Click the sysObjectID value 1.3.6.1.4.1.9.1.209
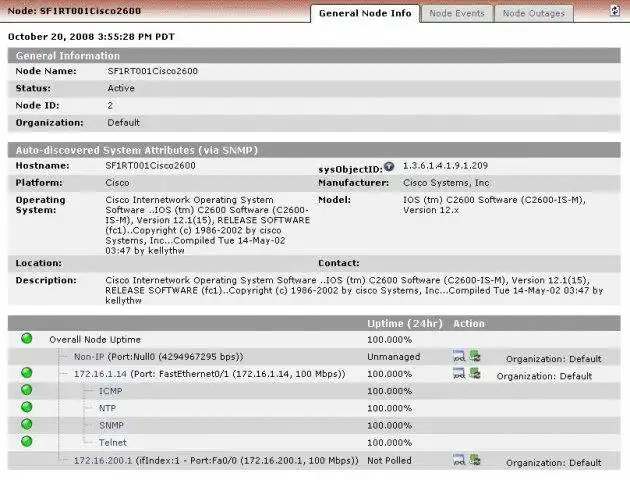Viewport: 630px width, 480px height. tap(445, 166)
